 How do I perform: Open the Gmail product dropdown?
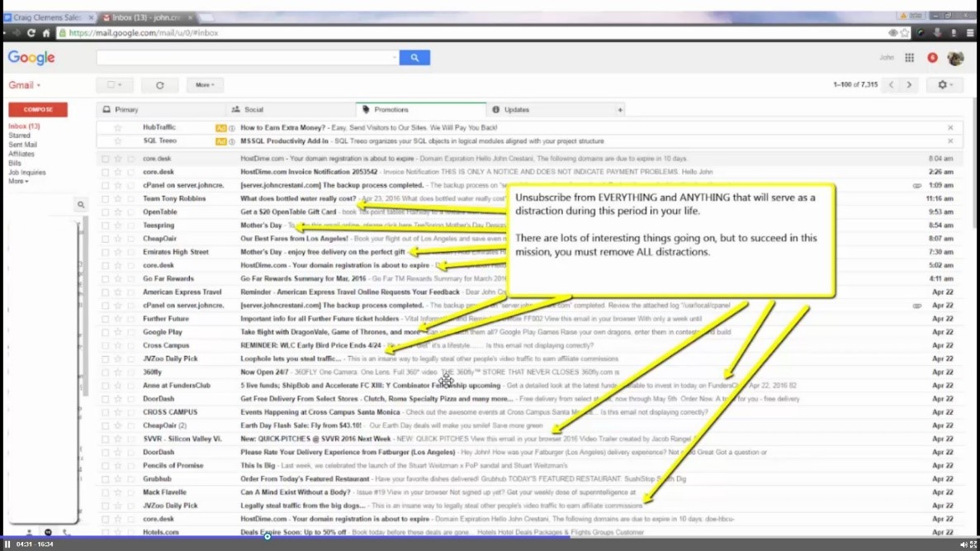pyautogui.click(x=25, y=85)
